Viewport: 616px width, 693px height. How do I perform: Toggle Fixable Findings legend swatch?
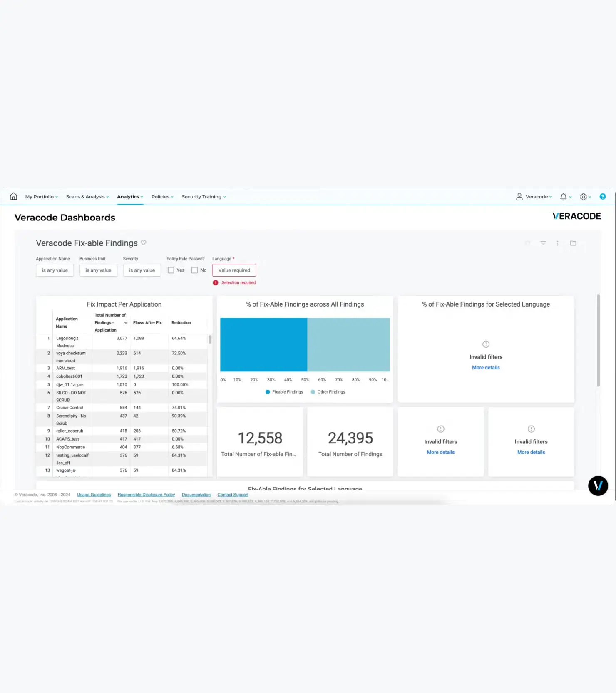coord(268,392)
